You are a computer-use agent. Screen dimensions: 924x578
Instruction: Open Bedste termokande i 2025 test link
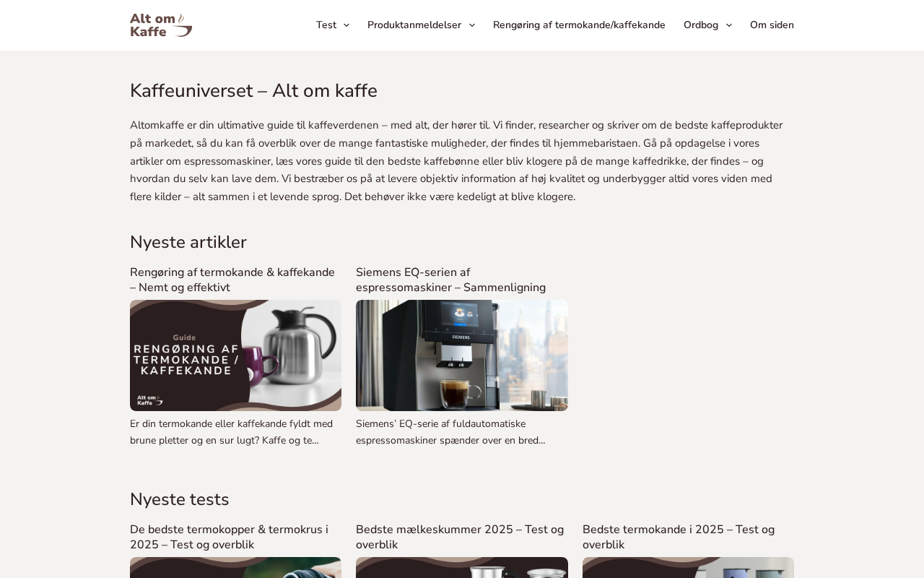coord(679,538)
